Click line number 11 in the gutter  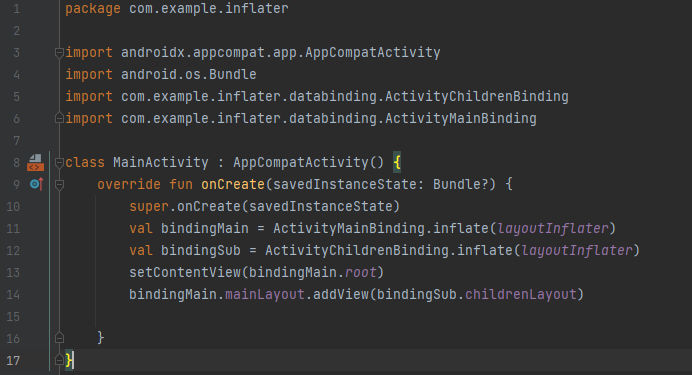point(13,229)
